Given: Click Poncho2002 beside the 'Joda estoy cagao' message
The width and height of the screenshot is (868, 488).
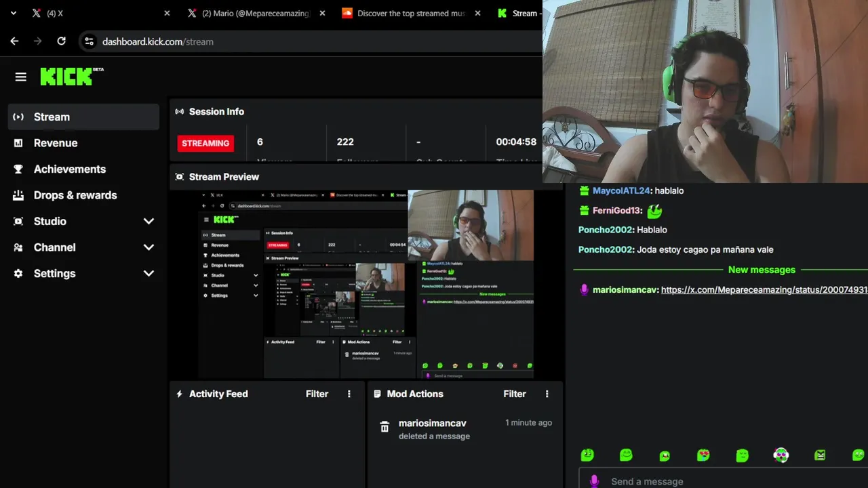Looking at the screenshot, I should pyautogui.click(x=606, y=249).
